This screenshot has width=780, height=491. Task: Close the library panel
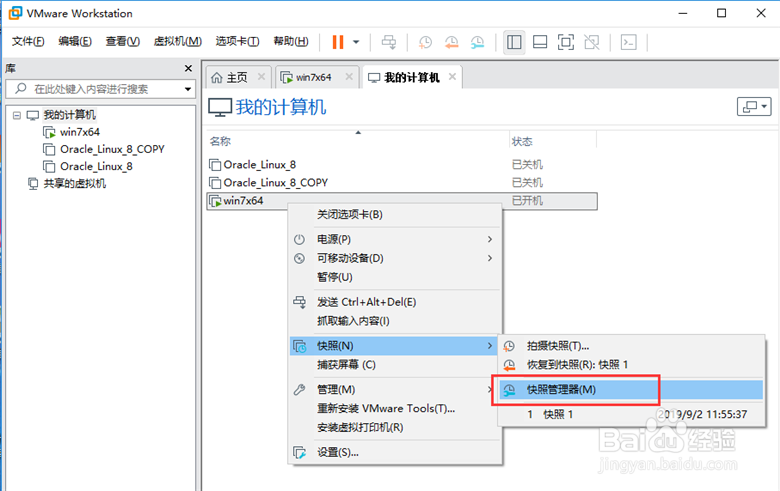(x=188, y=68)
